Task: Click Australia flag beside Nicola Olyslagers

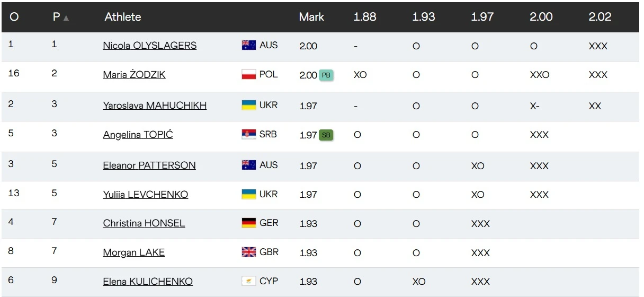Action: [249, 45]
